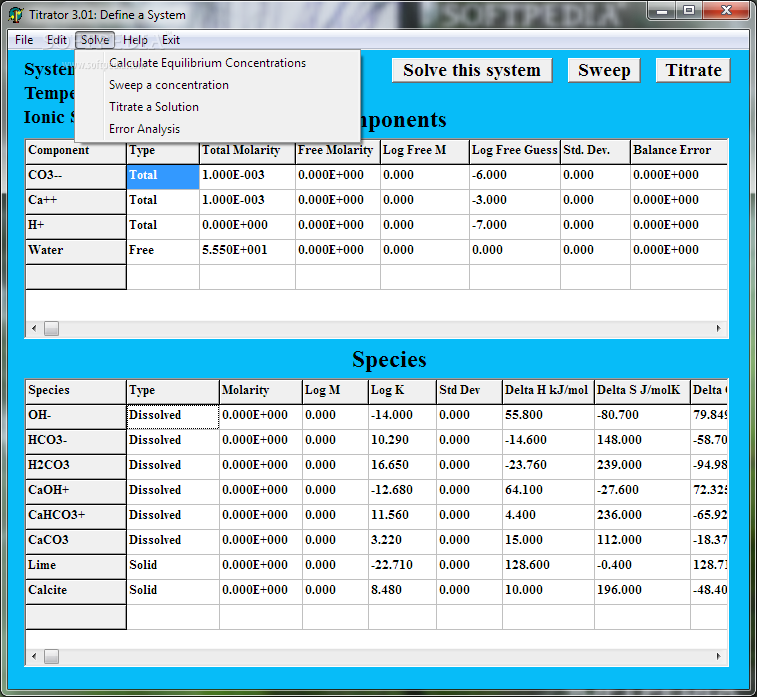Click Log K value -14.000
This screenshot has height=697, width=757.
click(x=402, y=417)
